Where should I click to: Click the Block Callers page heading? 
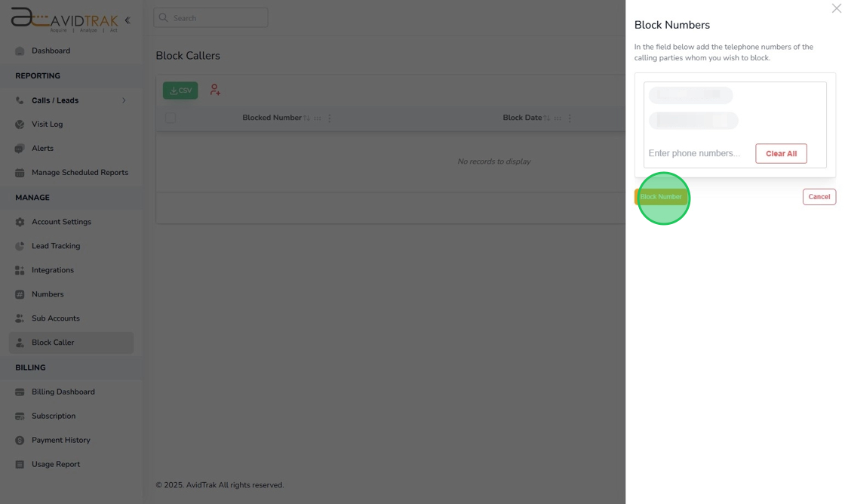188,56
